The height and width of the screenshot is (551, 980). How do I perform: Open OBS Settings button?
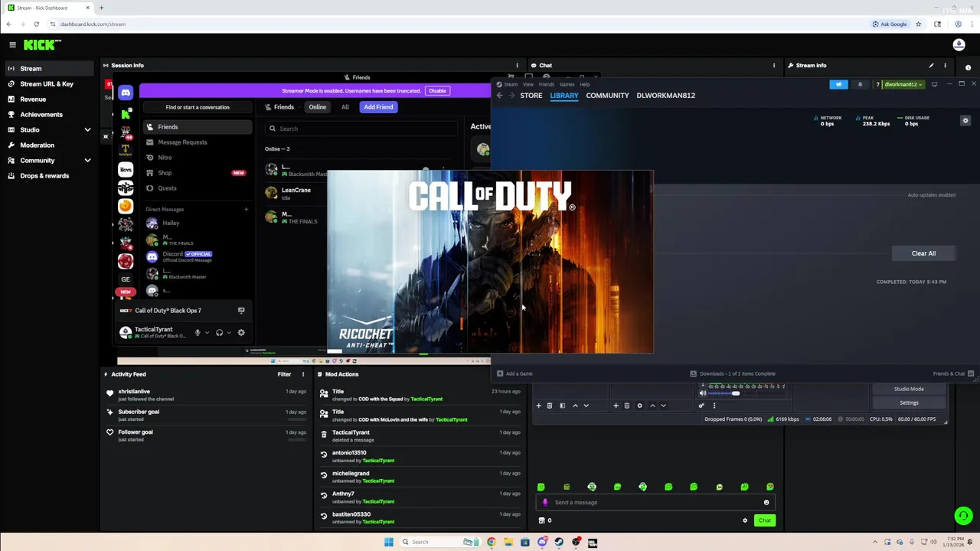point(909,403)
